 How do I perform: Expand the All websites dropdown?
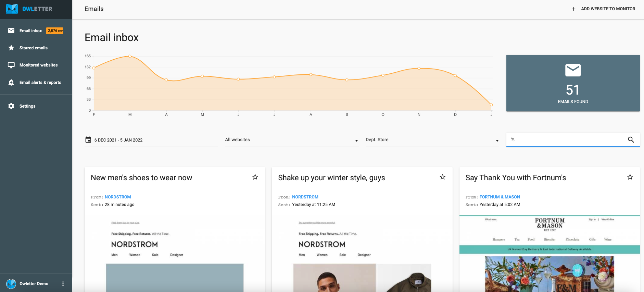coord(292,140)
